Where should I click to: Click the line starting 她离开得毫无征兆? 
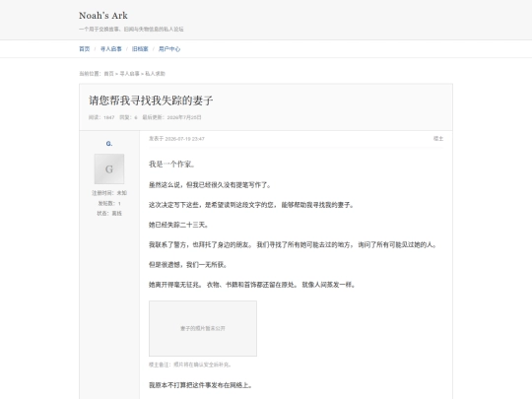click(252, 285)
